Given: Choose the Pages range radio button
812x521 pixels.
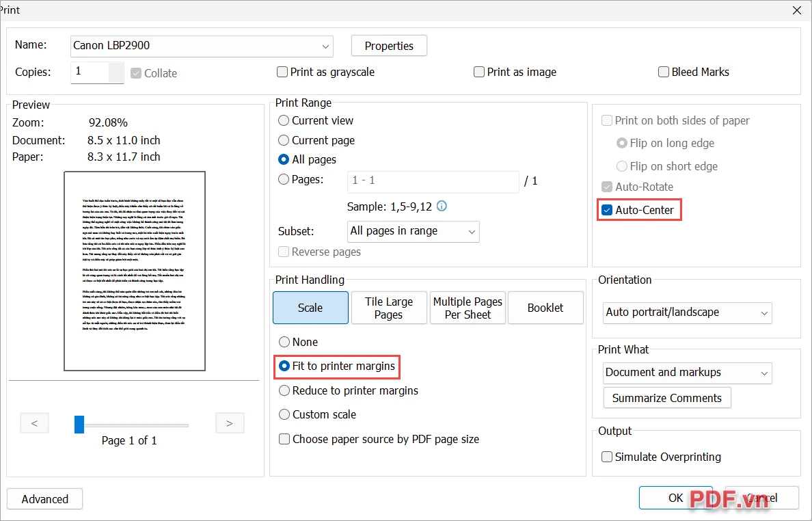Looking at the screenshot, I should (284, 179).
